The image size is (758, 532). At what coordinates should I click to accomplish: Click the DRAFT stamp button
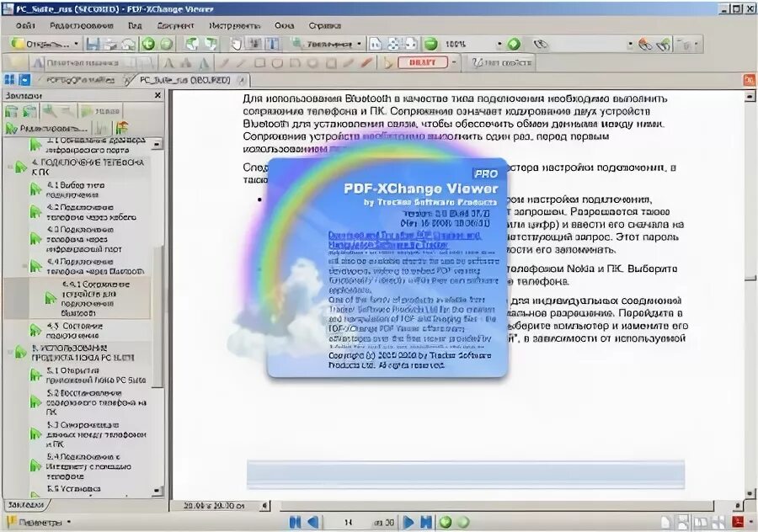click(423, 63)
